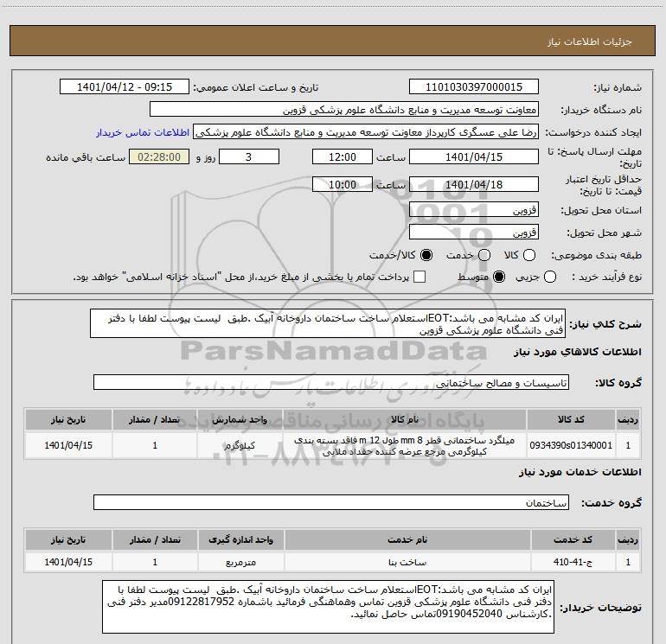Toggle the اسناد خزانه اسلامی payment checkbox

coord(419,277)
